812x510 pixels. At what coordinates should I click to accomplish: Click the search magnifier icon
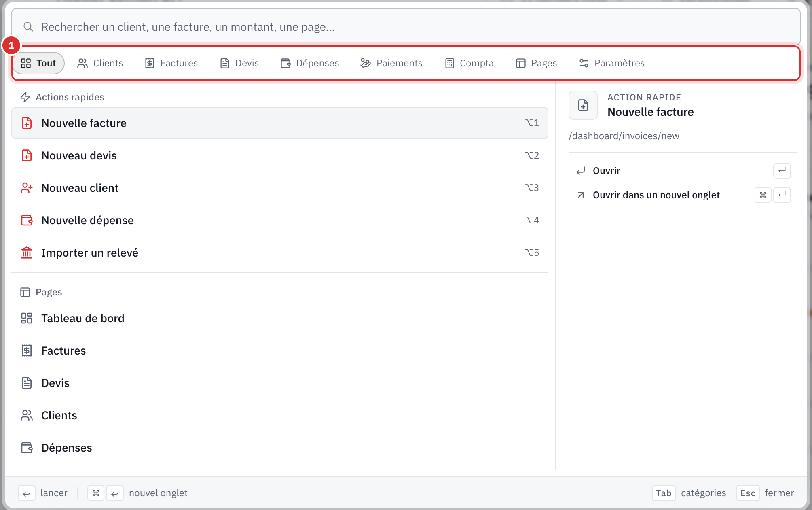(28, 27)
